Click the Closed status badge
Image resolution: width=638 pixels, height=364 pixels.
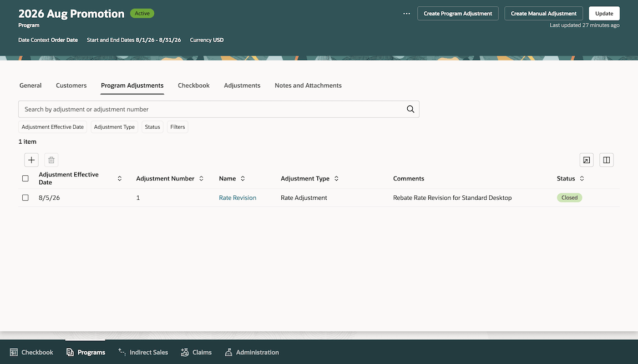pyautogui.click(x=569, y=198)
